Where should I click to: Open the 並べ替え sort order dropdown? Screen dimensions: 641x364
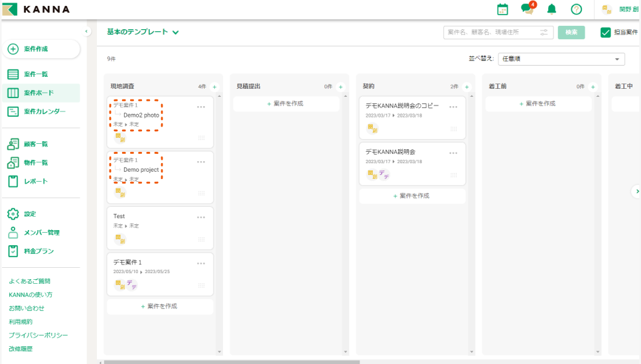[x=561, y=59]
